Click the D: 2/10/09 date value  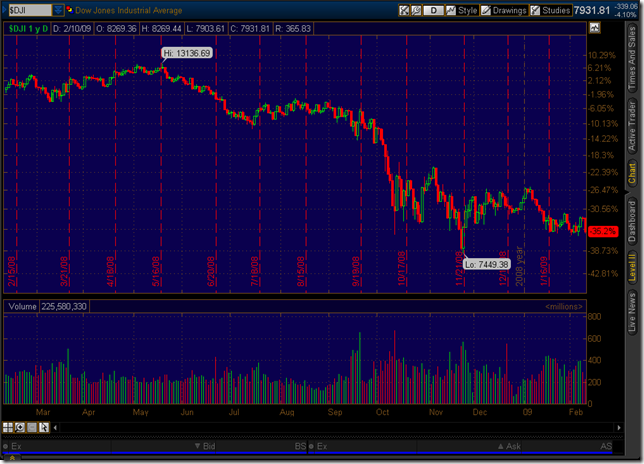72,29
